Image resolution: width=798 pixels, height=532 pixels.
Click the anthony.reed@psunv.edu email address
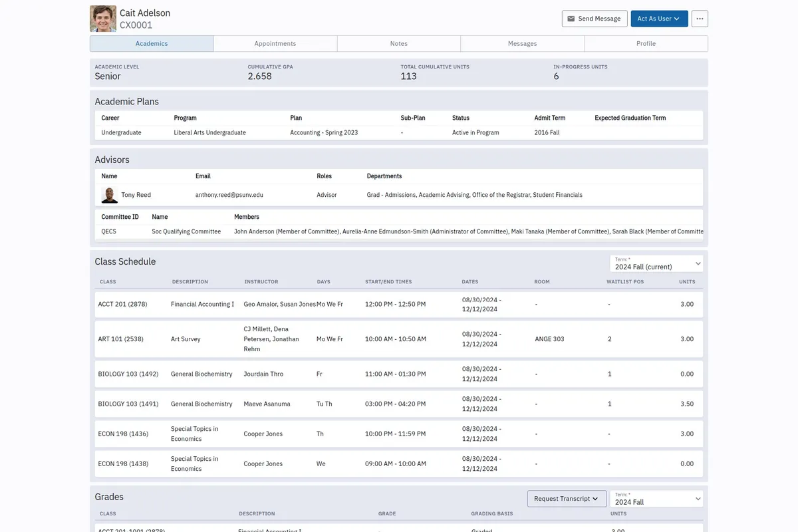point(229,195)
